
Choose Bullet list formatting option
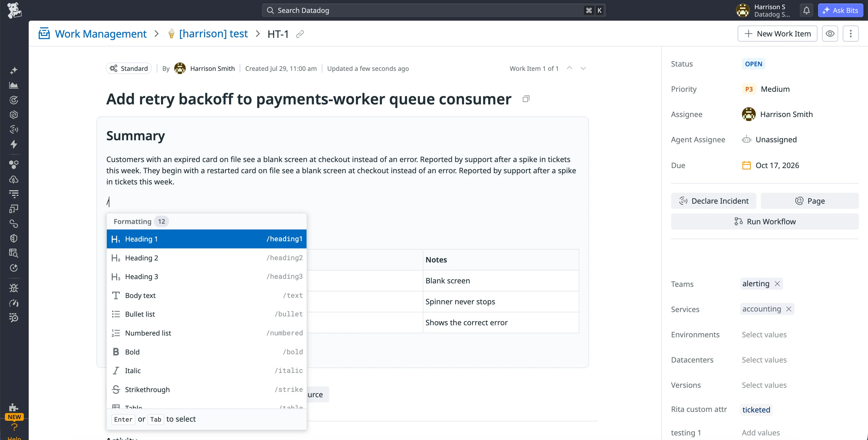point(207,314)
